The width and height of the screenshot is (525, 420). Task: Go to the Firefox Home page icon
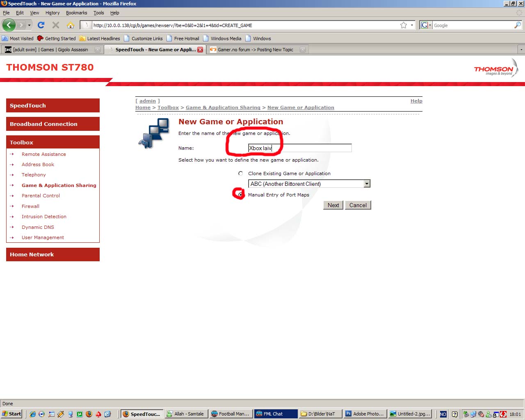71,25
